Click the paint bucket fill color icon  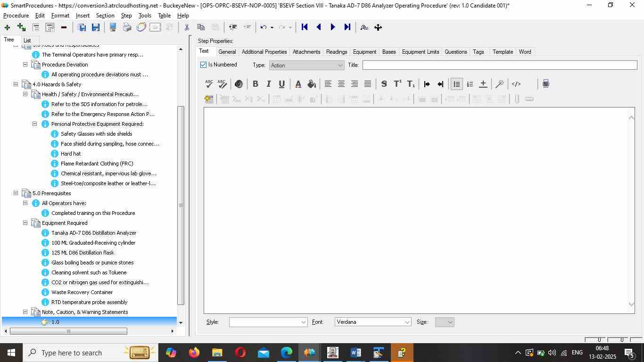(311, 84)
